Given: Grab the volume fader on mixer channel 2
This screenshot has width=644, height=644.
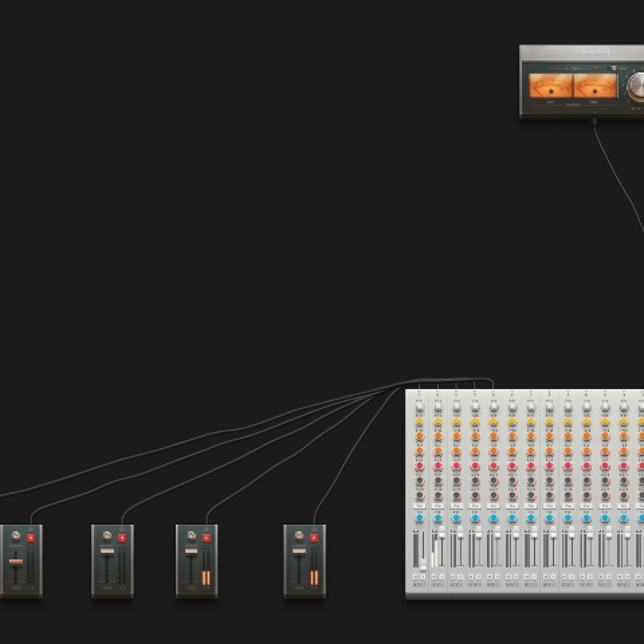Looking at the screenshot, I should pyautogui.click(x=442, y=532).
